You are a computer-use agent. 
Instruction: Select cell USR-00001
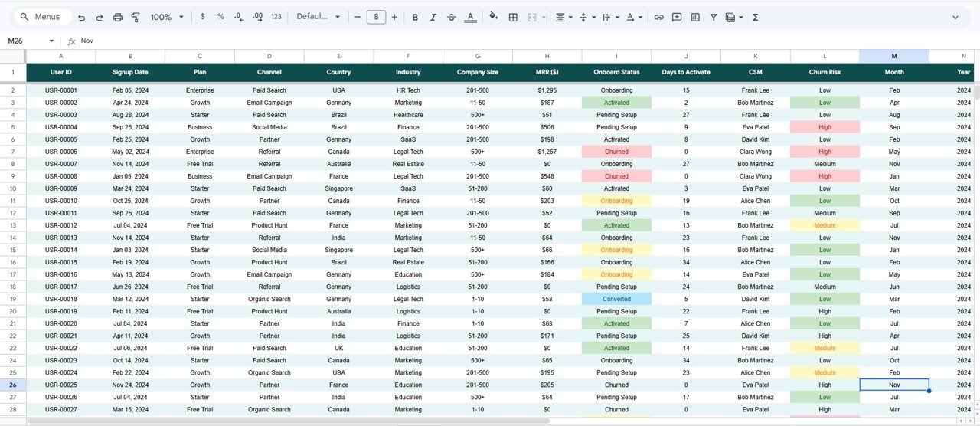[61, 90]
